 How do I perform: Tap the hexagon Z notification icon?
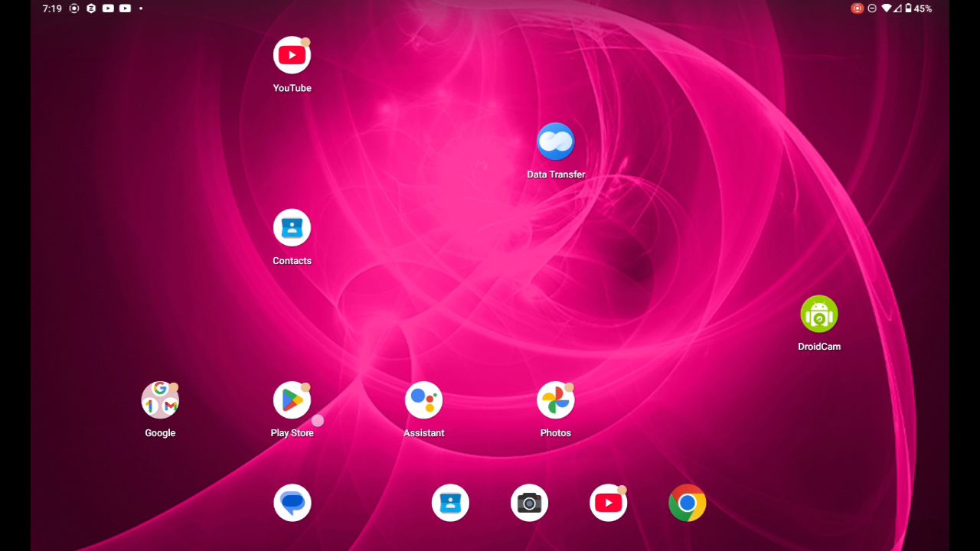pyautogui.click(x=91, y=8)
